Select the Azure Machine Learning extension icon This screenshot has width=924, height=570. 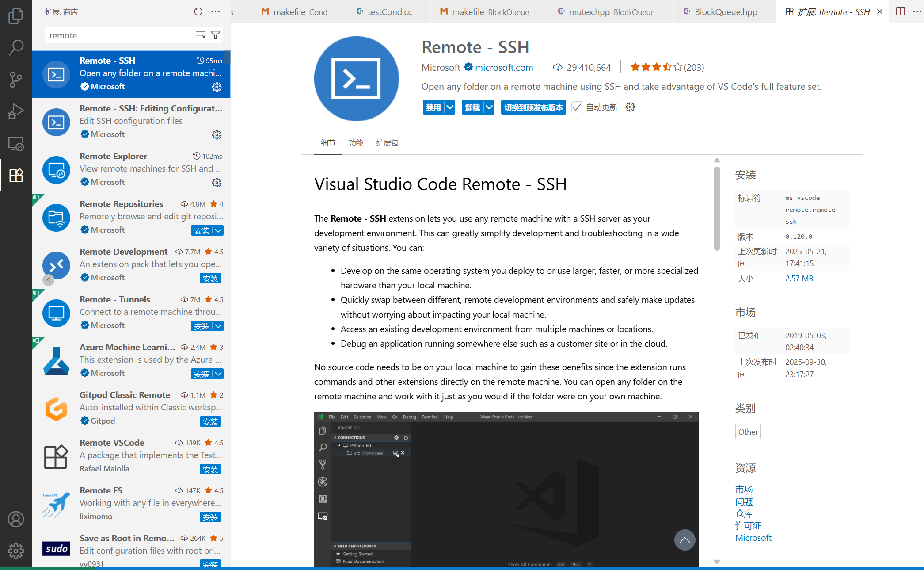pos(56,361)
